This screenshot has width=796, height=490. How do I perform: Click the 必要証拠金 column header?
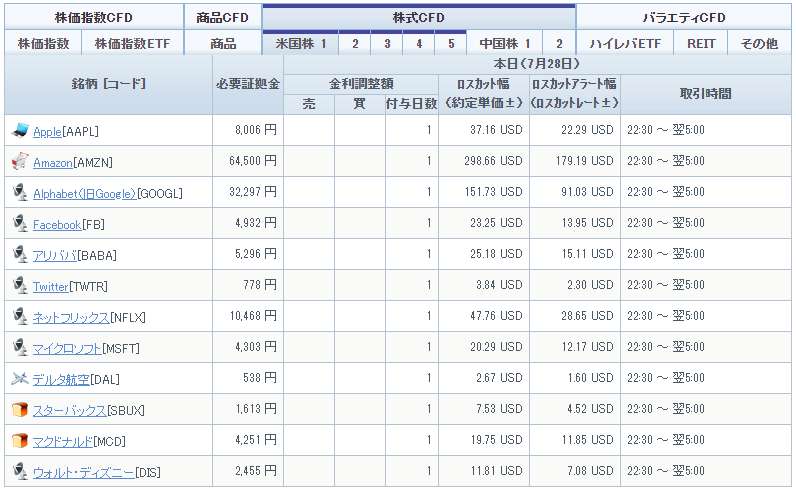248,84
